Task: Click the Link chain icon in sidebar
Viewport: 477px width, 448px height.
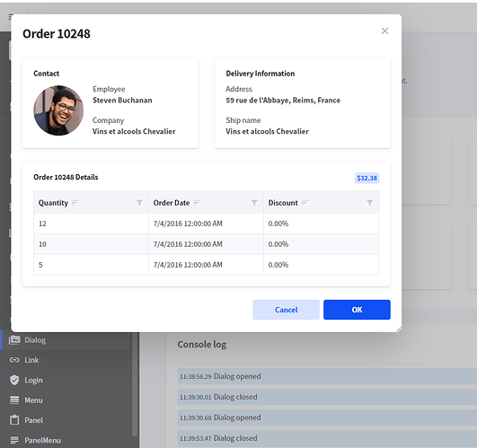Action: 14,360
